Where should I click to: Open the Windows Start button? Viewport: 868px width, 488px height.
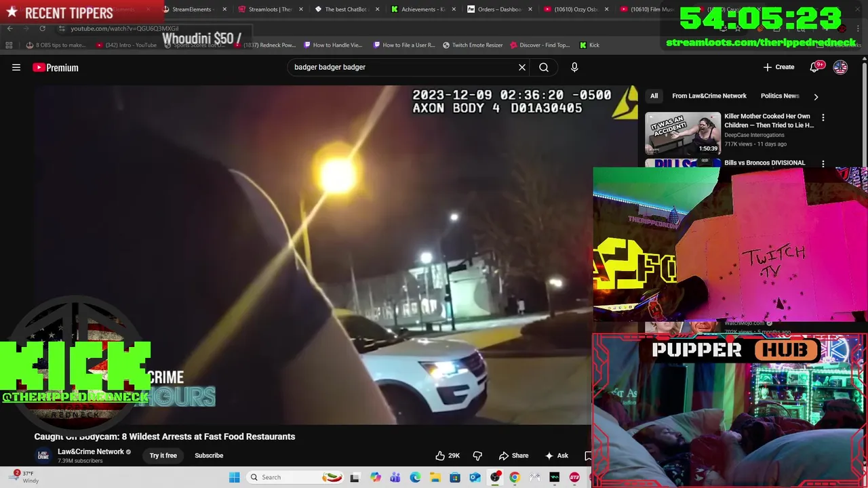(234, 477)
